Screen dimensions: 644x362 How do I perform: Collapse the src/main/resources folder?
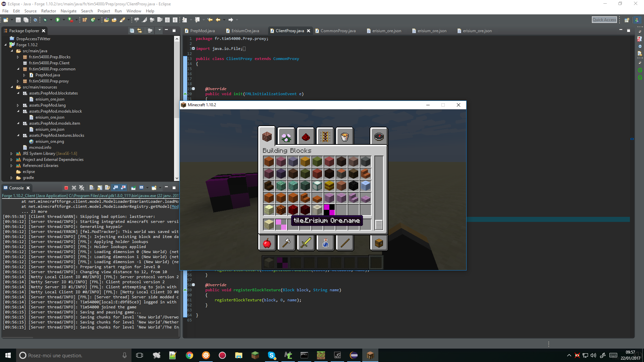12,87
